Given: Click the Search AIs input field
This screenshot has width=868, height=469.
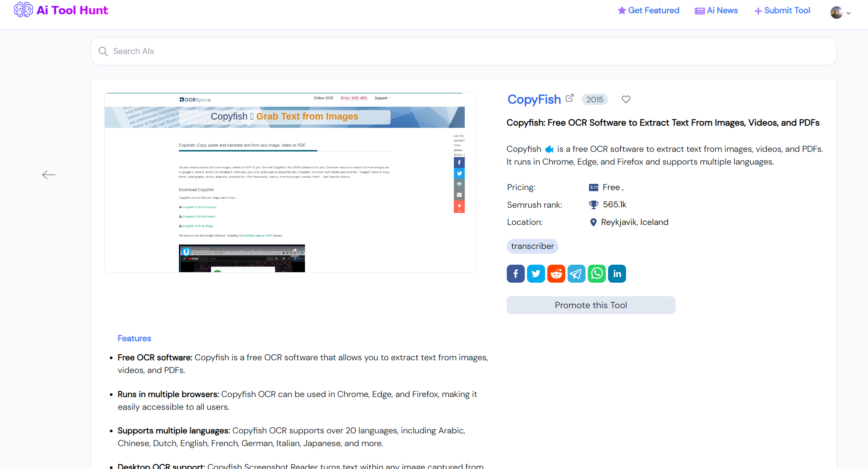Looking at the screenshot, I should coord(463,51).
